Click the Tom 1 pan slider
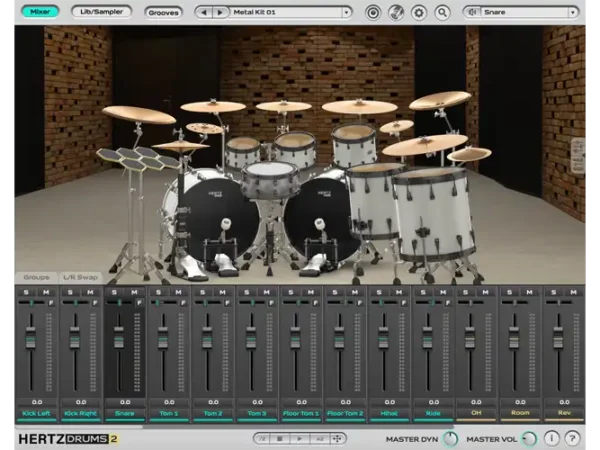The height and width of the screenshot is (450, 600). [x=165, y=303]
